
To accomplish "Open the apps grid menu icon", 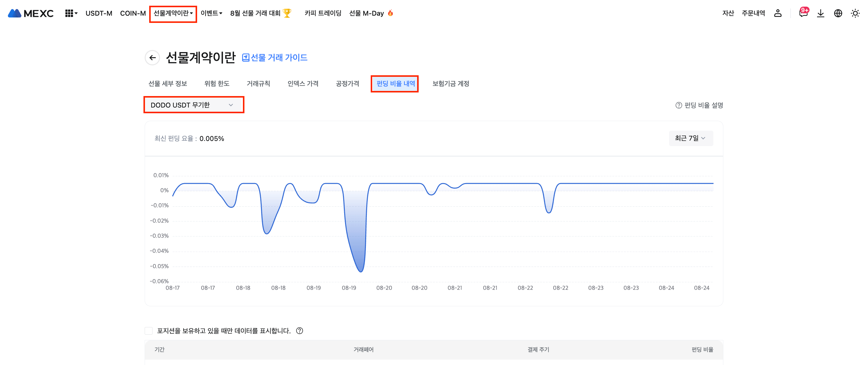I will (x=69, y=14).
